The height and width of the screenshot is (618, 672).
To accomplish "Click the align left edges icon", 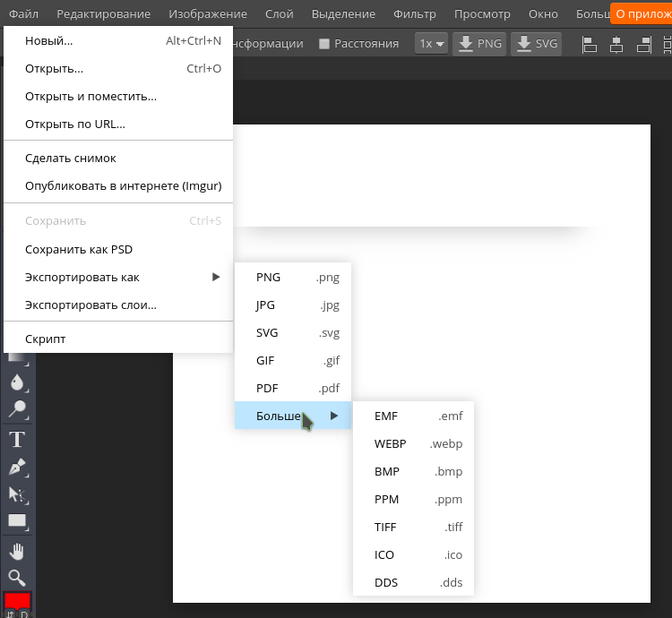I will coord(590,44).
